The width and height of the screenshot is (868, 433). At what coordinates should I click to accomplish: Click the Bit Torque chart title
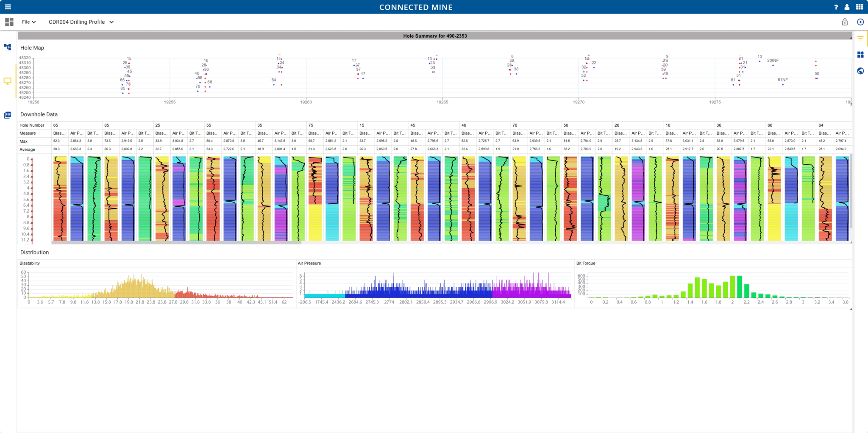(x=586, y=264)
